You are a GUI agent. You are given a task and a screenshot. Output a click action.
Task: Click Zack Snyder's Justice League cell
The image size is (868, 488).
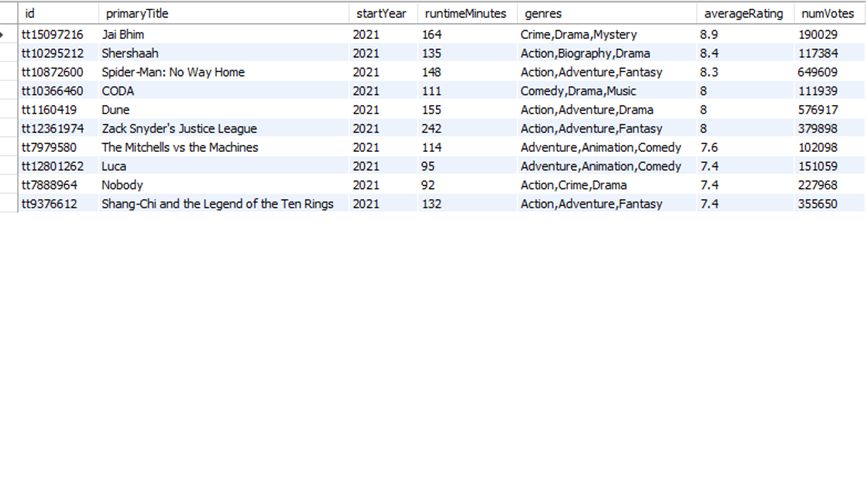click(x=179, y=129)
